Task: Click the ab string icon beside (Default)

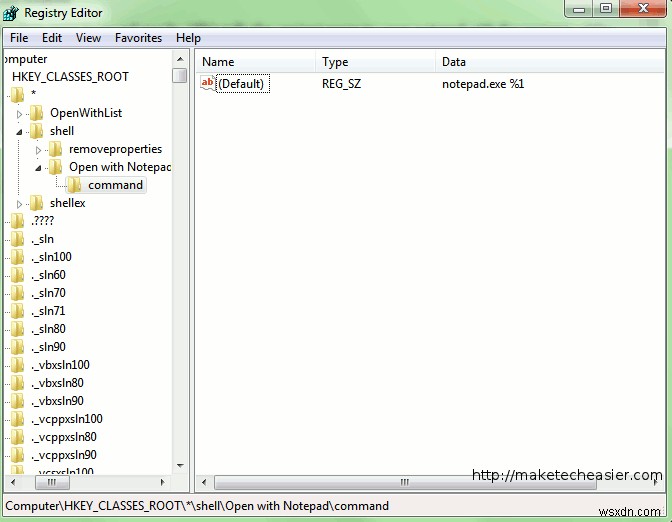Action: (208, 83)
